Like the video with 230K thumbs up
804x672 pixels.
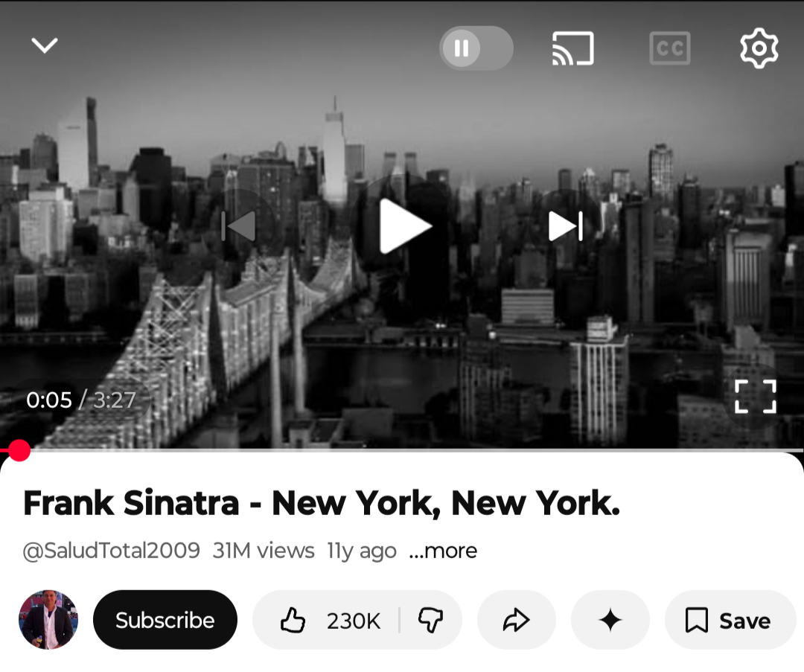click(329, 620)
